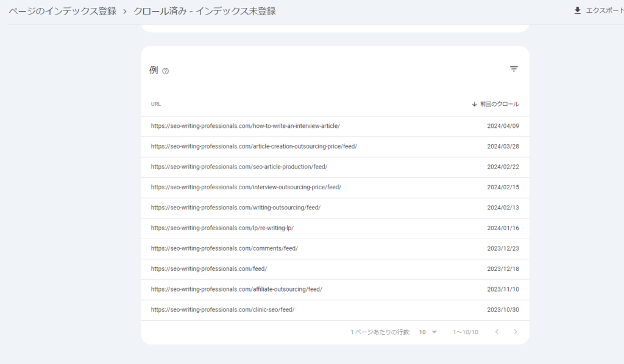Image resolution: width=624 pixels, height=364 pixels.
Task: Click the previous page chevron
Action: click(497, 332)
